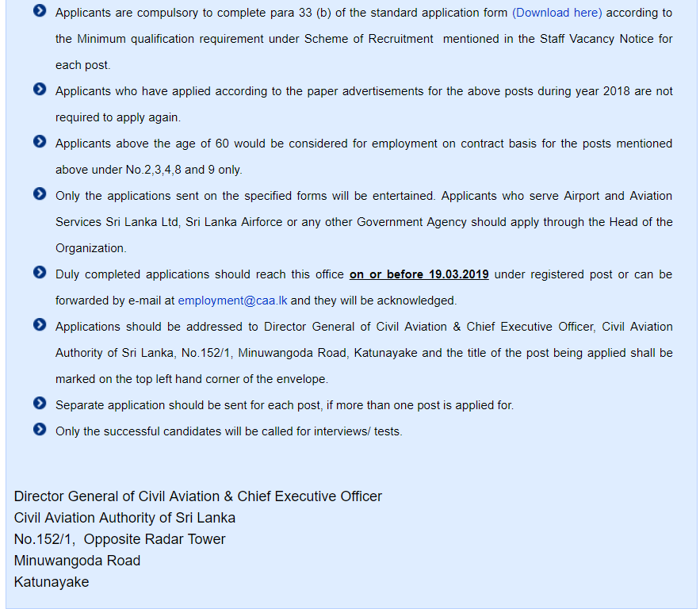Click the standalone 'Katunayake' line at the bottom
Viewport: 700px width, 609px height.
click(52, 582)
